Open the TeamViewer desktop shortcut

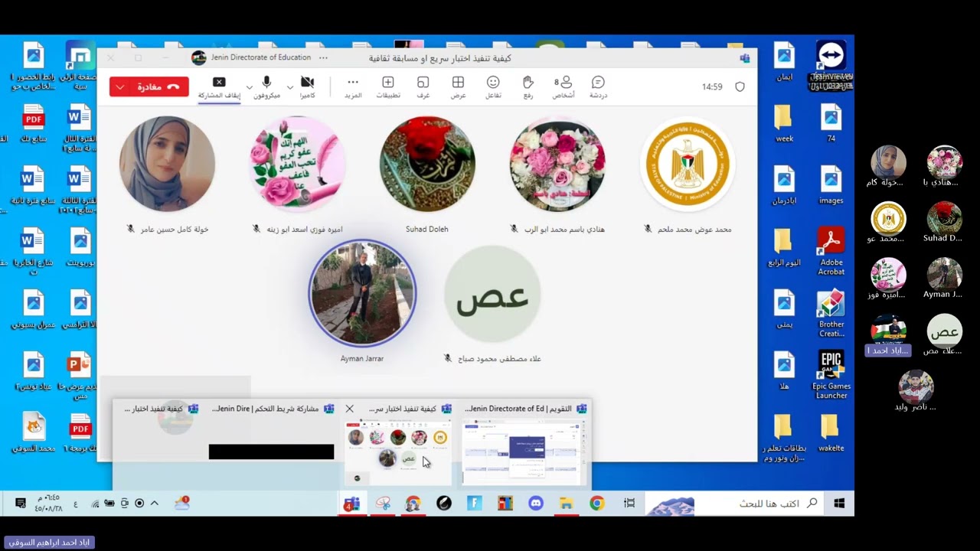click(831, 66)
